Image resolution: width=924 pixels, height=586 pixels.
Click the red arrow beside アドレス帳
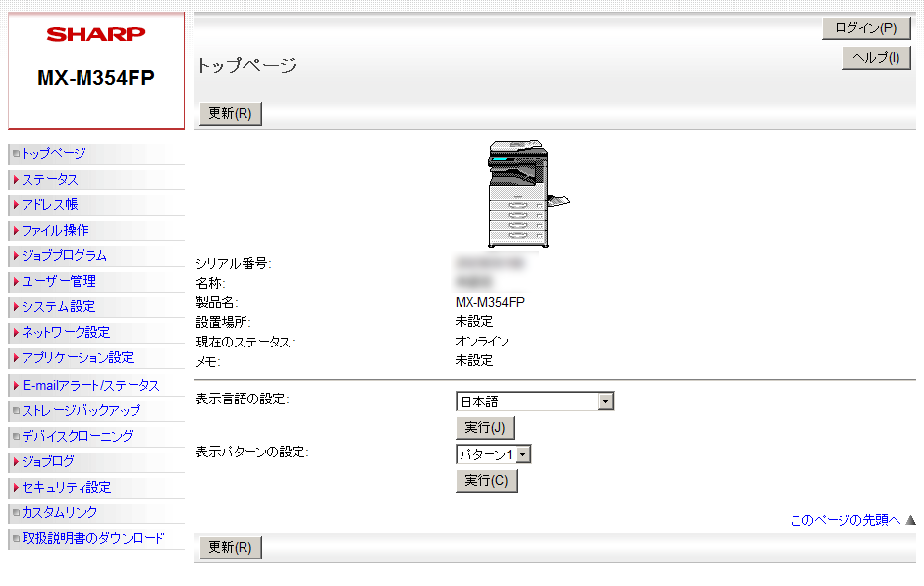pyautogui.click(x=17, y=204)
